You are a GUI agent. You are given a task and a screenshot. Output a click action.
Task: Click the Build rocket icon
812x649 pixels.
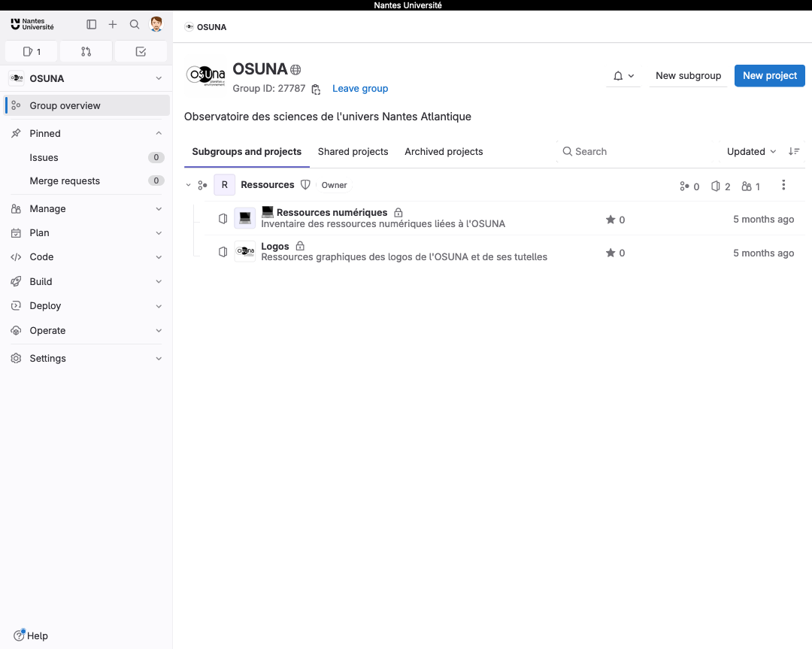click(16, 281)
